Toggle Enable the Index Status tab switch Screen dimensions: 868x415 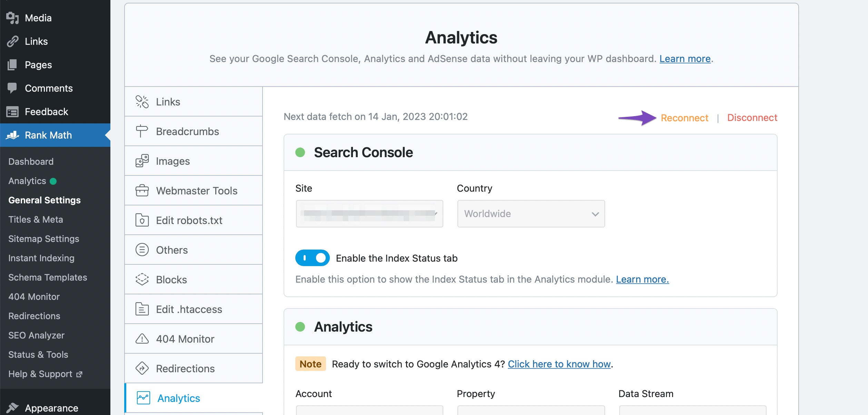[x=312, y=258]
